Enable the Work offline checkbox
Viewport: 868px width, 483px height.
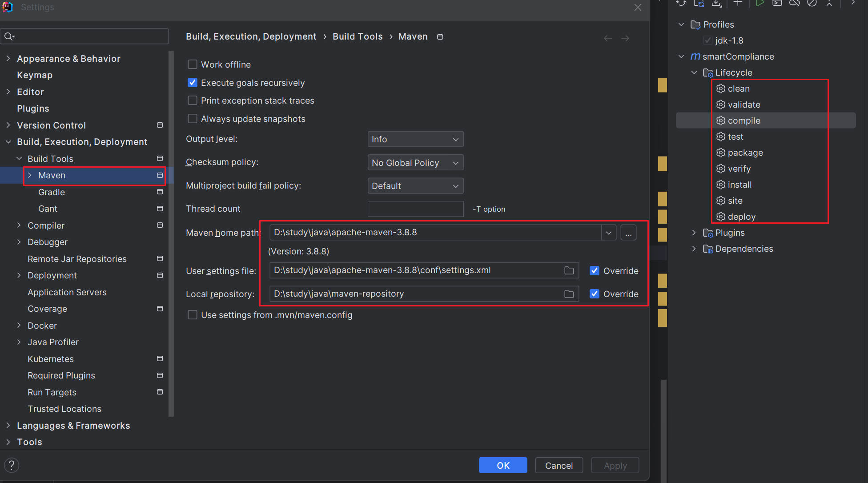193,64
